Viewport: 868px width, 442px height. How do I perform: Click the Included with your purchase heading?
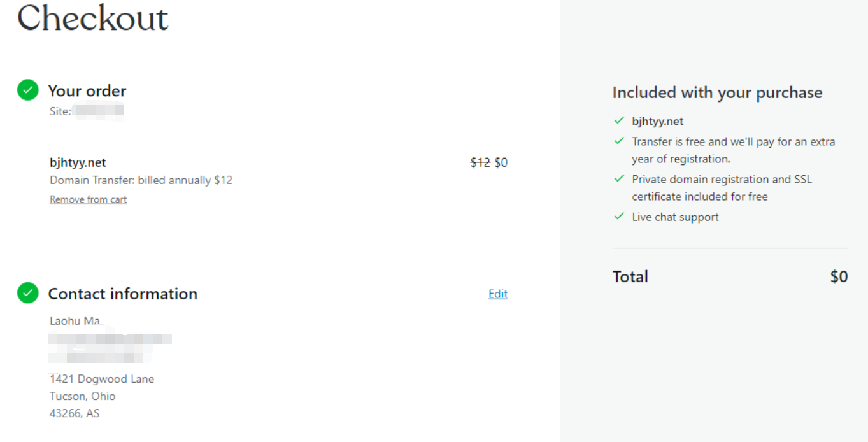click(x=717, y=92)
